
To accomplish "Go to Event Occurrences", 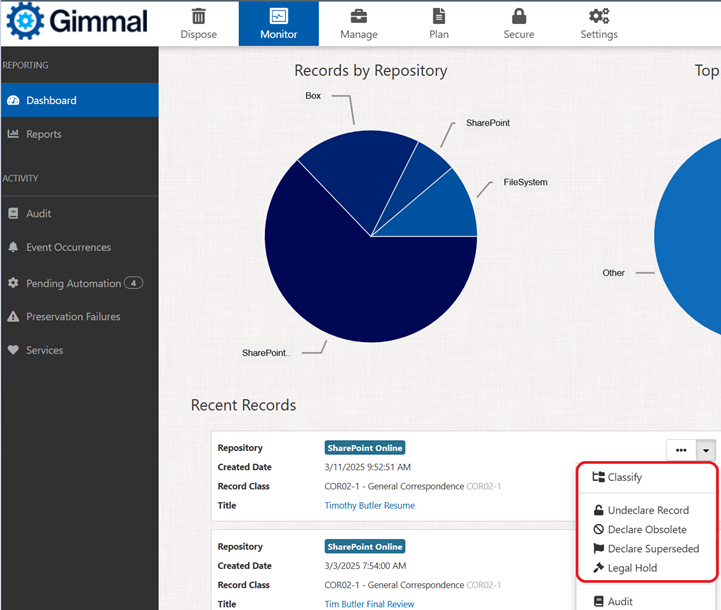I will [x=68, y=247].
